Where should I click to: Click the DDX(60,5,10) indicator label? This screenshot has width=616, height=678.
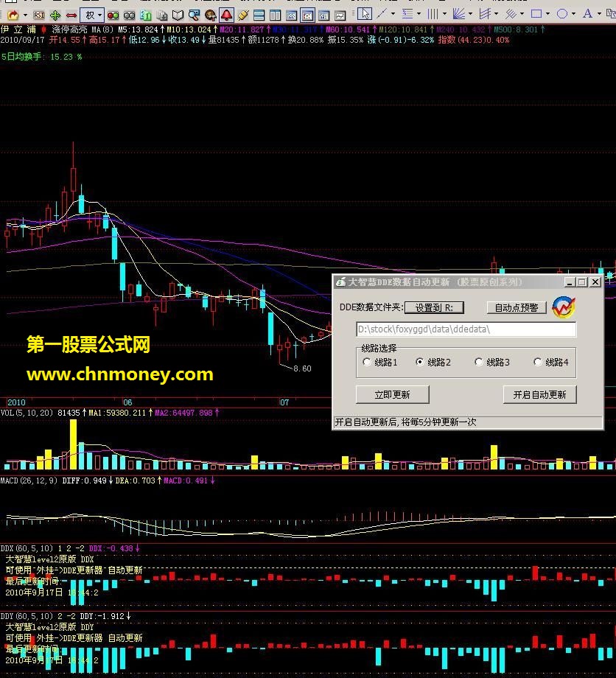27,548
